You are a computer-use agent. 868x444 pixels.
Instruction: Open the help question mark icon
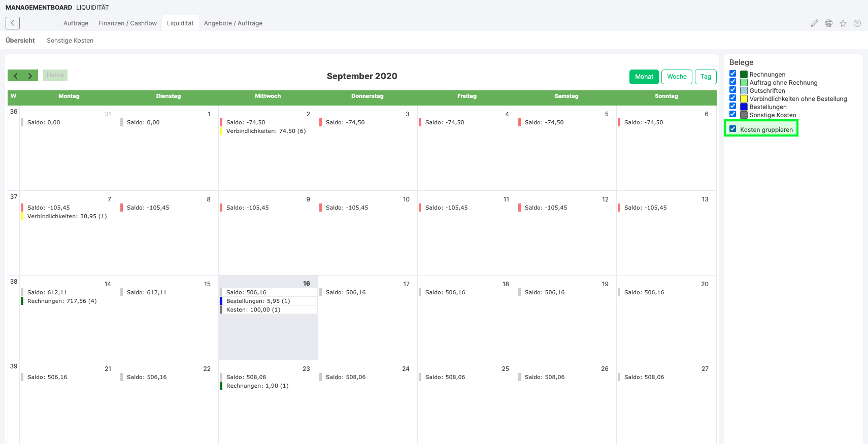tap(857, 23)
